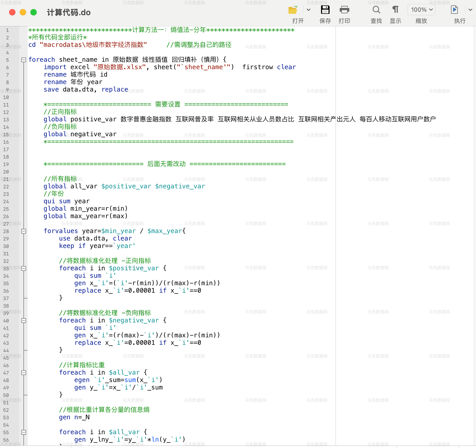Click the green full-screen window button

click(34, 13)
